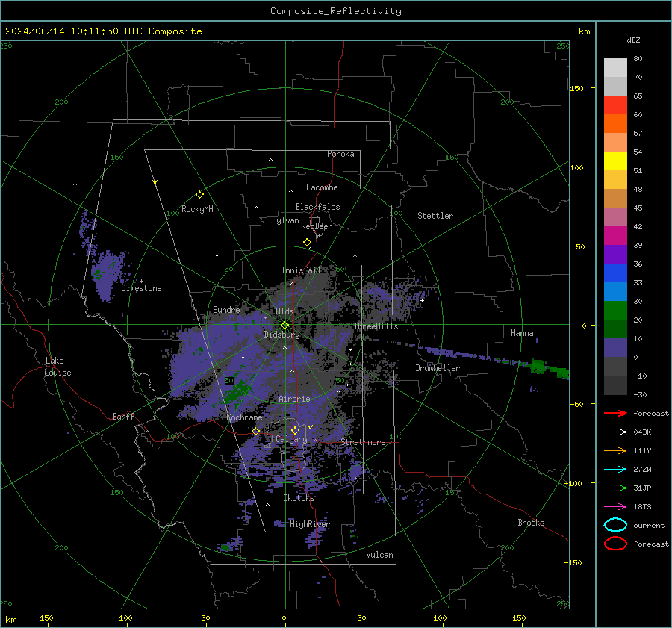Click the yellow diamond marker below Cochrane
Image resolution: width=672 pixels, height=628 pixels.
click(256, 432)
